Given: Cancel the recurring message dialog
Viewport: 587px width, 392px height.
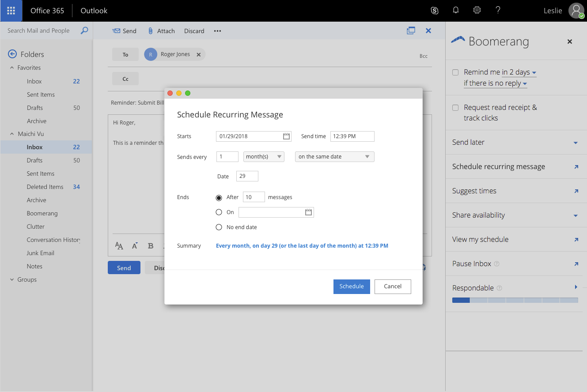Looking at the screenshot, I should [393, 286].
